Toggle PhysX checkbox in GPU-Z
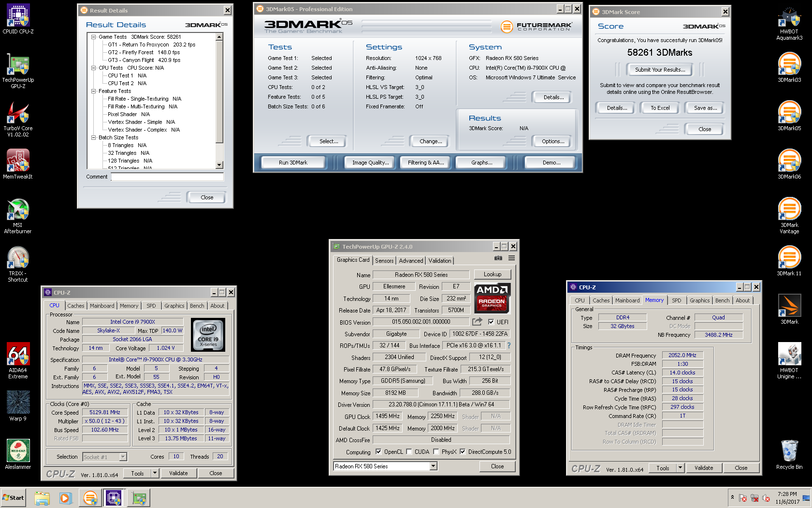 point(436,452)
